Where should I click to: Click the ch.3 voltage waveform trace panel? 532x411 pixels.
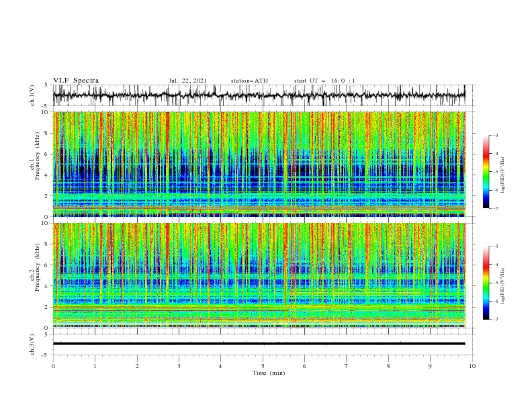click(x=264, y=345)
